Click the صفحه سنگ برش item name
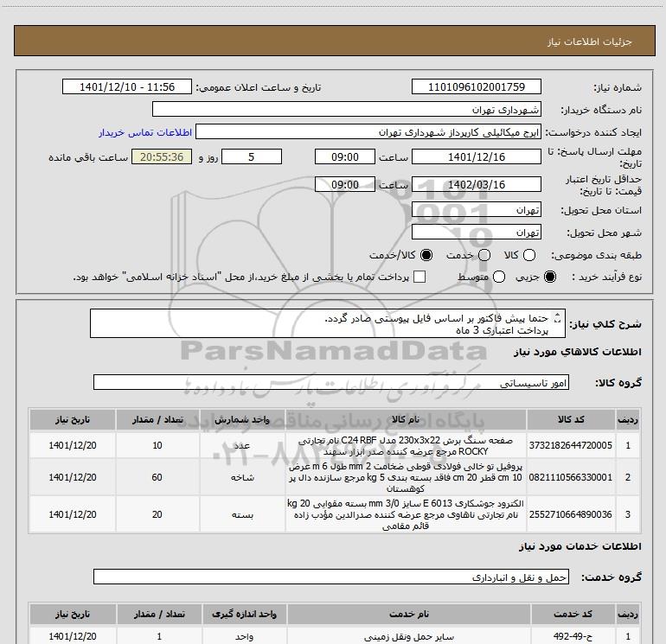666x644 pixels. (406, 446)
